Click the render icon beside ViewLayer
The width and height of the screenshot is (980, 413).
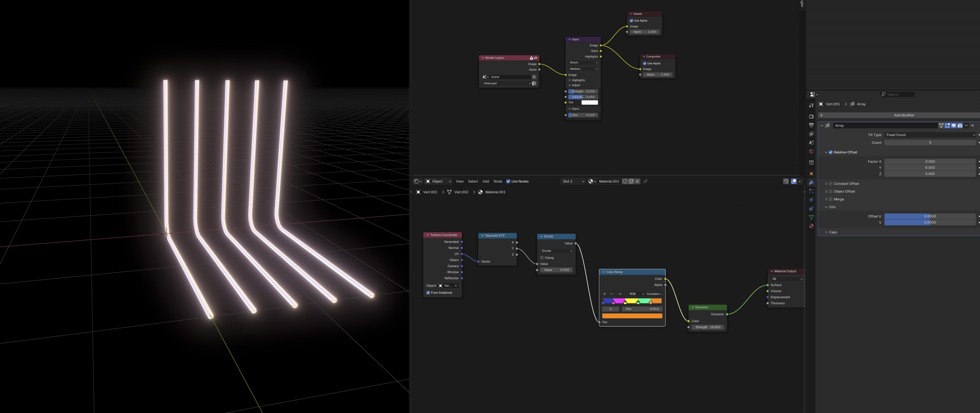point(534,83)
